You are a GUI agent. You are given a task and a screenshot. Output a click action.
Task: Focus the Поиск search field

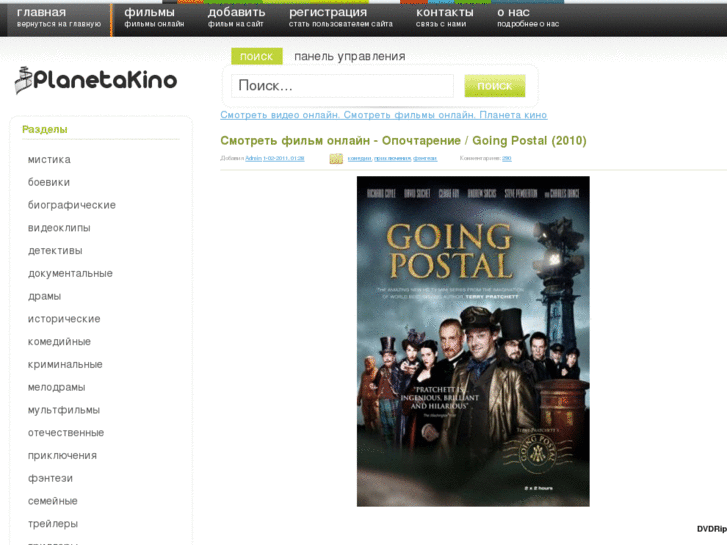coord(342,86)
